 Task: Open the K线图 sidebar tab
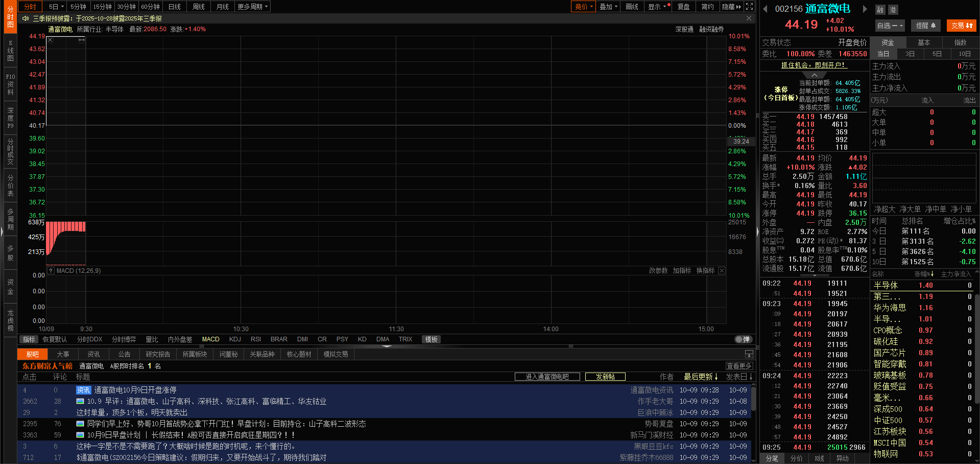(10, 51)
